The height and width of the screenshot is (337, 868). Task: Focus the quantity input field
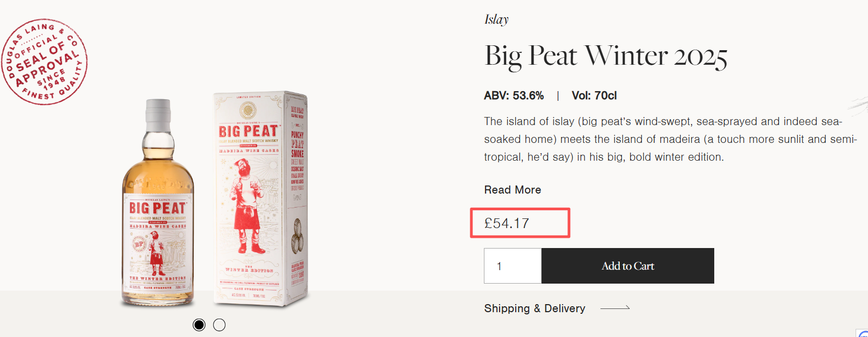(512, 266)
